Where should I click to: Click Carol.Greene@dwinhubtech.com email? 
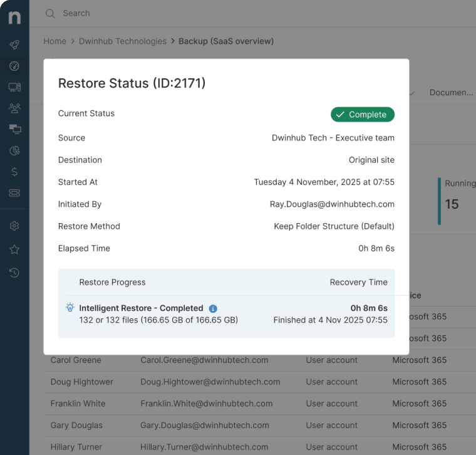pos(204,360)
